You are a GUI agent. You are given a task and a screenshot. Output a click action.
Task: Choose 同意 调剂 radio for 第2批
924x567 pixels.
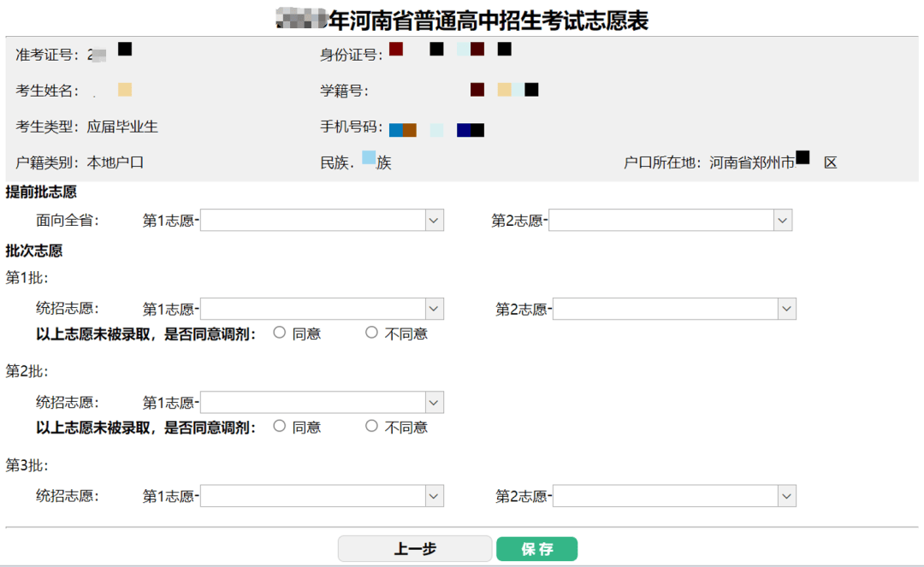click(279, 426)
